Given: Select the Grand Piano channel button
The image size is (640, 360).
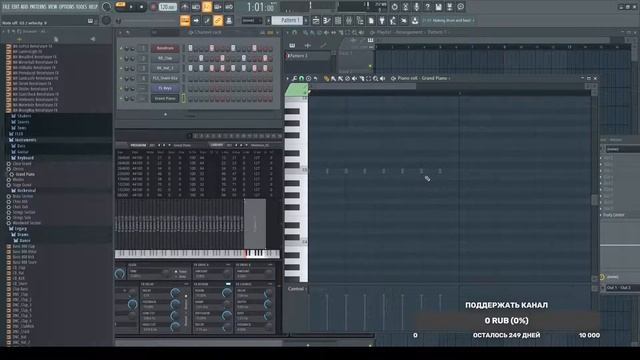Looking at the screenshot, I should (165, 98).
